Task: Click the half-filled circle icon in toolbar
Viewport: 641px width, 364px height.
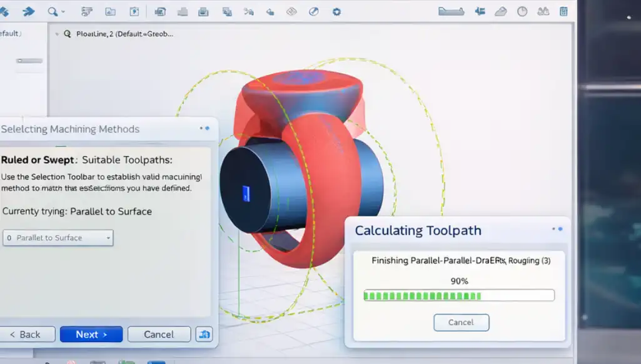Action: click(314, 11)
